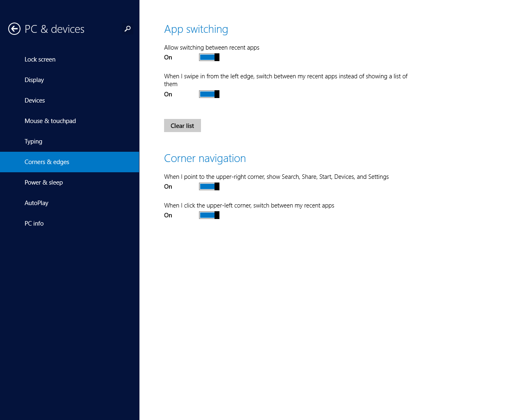Click the App switching heading
This screenshot has width=525, height=420.
point(196,29)
